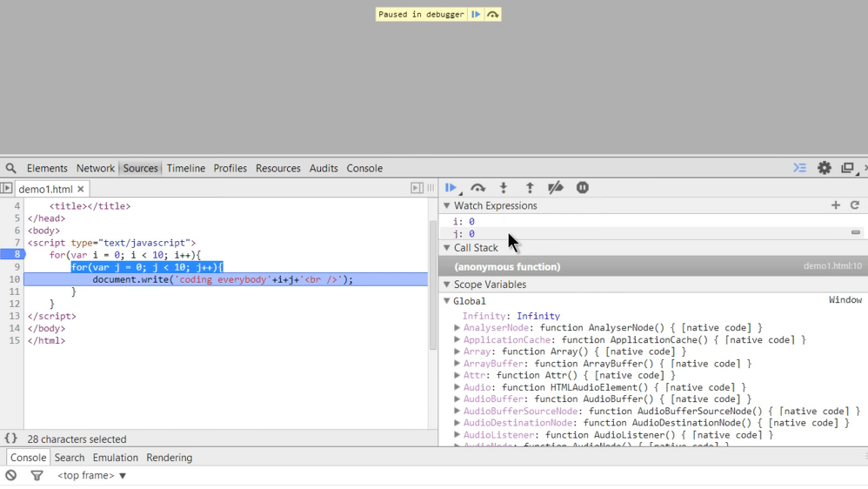868x489 pixels.
Task: Set a breakpoint on line 13
Action: 15,316
